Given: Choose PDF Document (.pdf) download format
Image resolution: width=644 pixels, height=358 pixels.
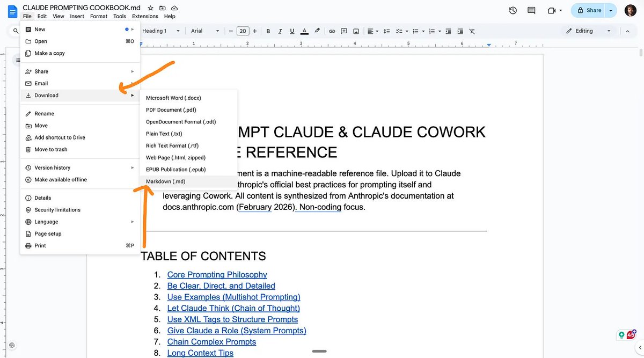Looking at the screenshot, I should point(188,110).
